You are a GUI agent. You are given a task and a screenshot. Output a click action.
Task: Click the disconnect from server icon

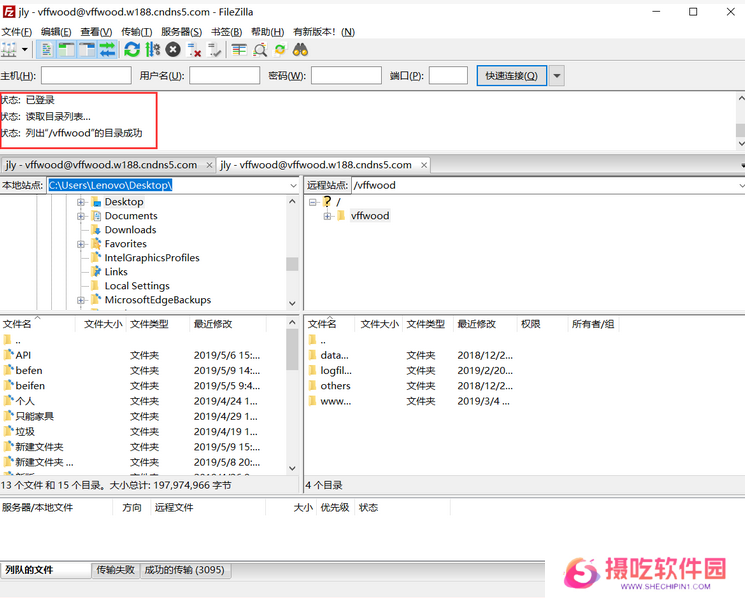tap(194, 49)
